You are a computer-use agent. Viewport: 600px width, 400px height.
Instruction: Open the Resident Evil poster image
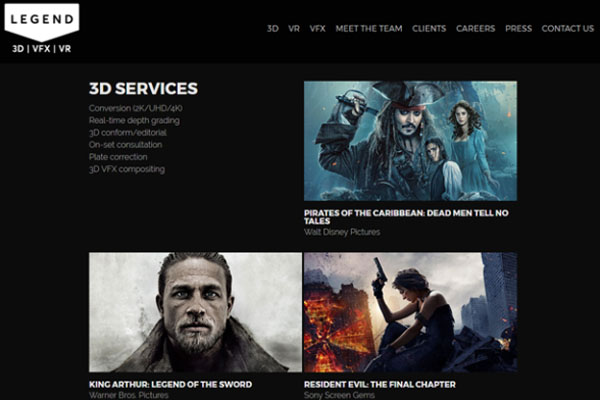(410, 312)
